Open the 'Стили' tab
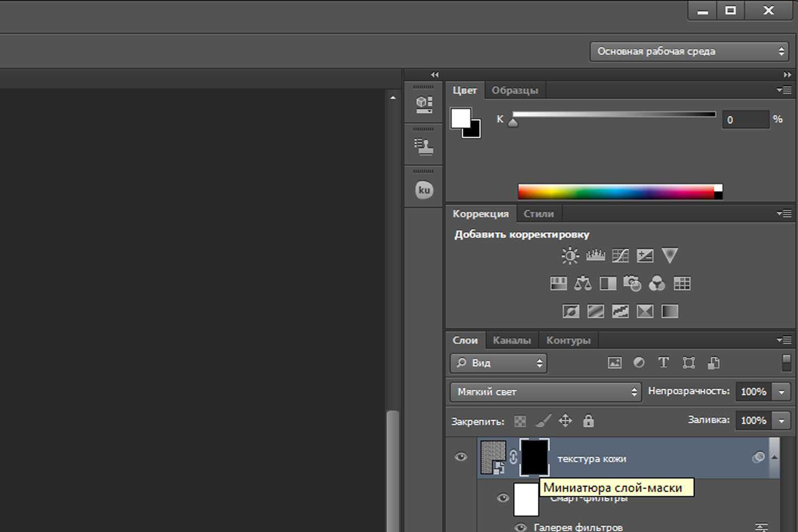The image size is (798, 532). (538, 214)
